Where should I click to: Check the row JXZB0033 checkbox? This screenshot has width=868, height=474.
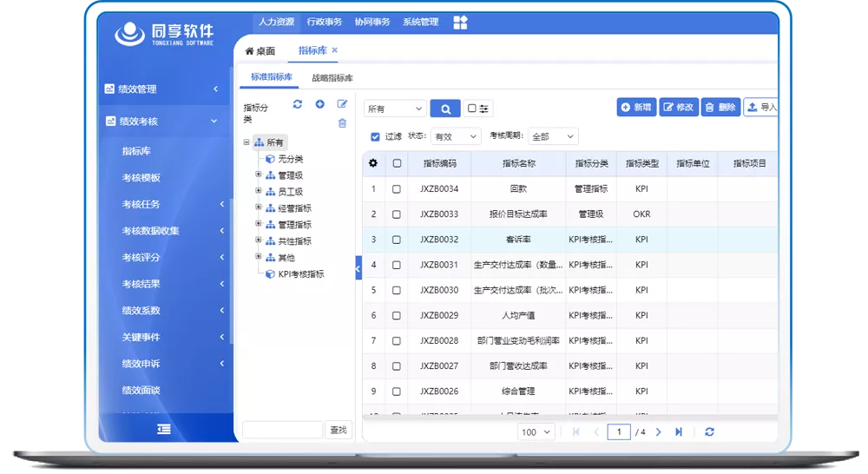point(397,214)
